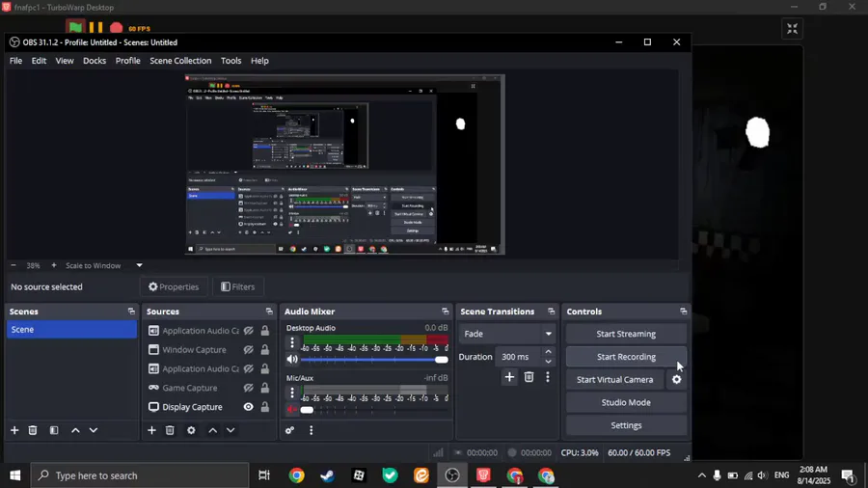The height and width of the screenshot is (488, 868).
Task: Click the TurboWarp green flag button
Action: [x=75, y=28]
